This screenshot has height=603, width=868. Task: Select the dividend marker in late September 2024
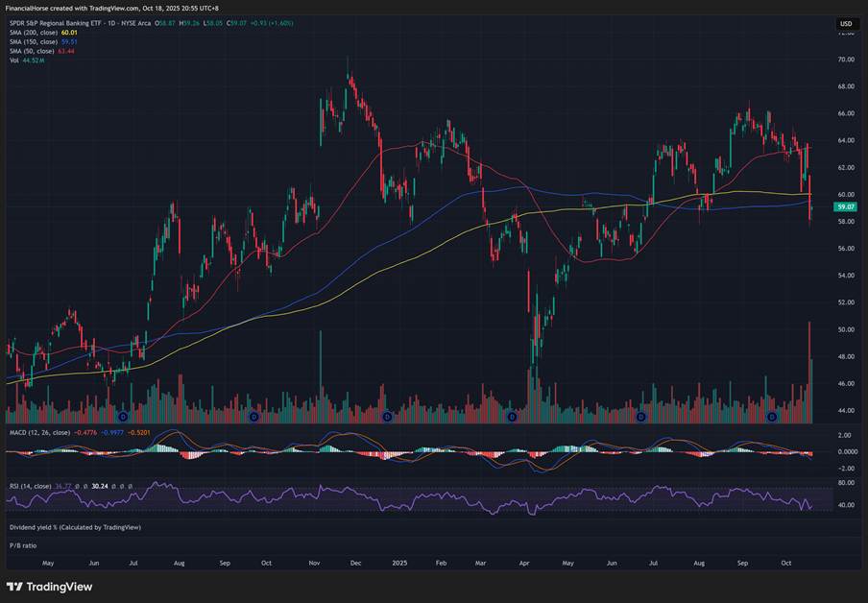(253, 417)
